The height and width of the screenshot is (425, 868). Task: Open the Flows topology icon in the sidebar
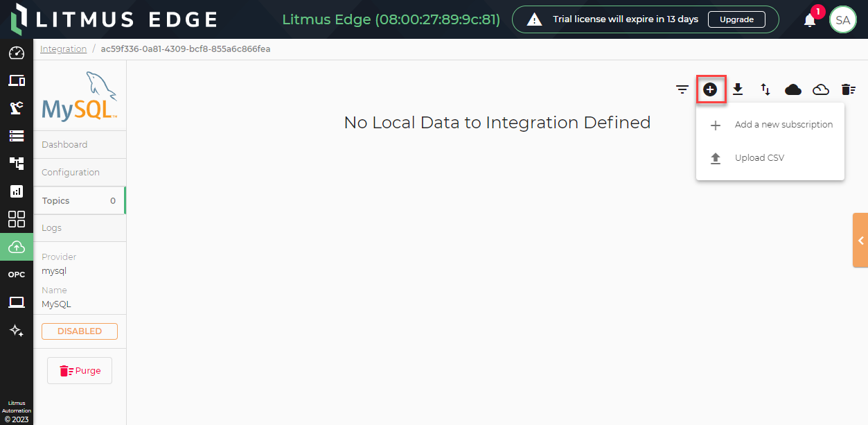pos(15,164)
